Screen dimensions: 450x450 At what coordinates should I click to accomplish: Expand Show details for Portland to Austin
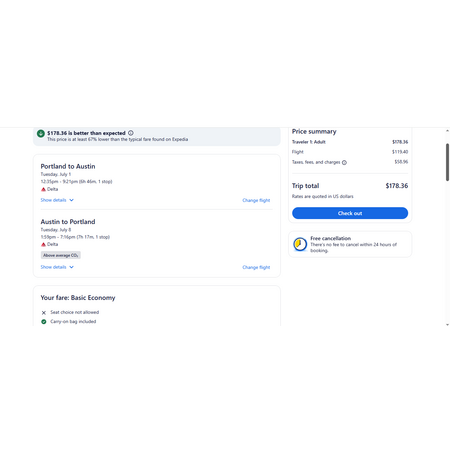(57, 200)
